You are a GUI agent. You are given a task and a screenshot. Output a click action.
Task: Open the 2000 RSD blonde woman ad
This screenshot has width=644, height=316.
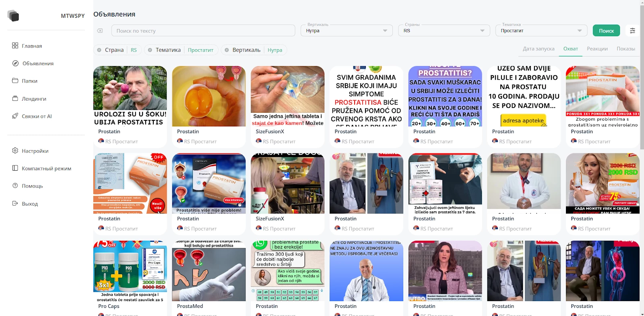[603, 183]
